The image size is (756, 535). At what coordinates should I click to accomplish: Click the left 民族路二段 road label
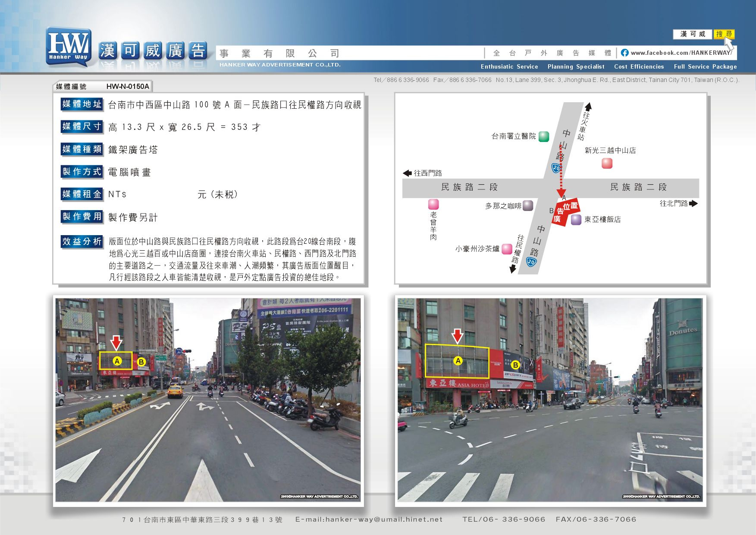469,187
